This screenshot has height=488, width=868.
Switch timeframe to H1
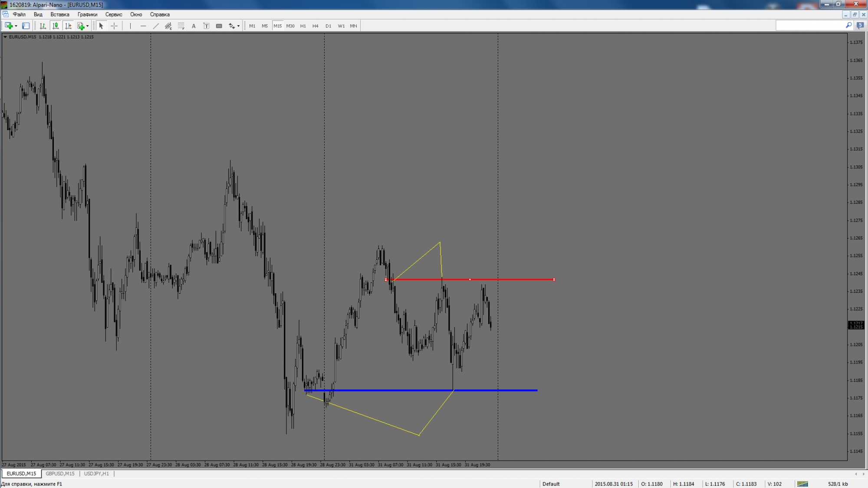point(303,26)
